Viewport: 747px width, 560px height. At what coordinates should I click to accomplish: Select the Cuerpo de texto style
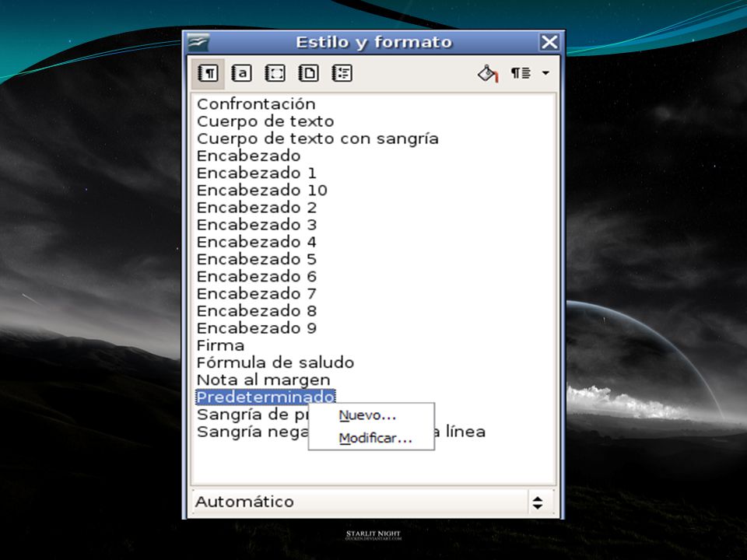265,121
